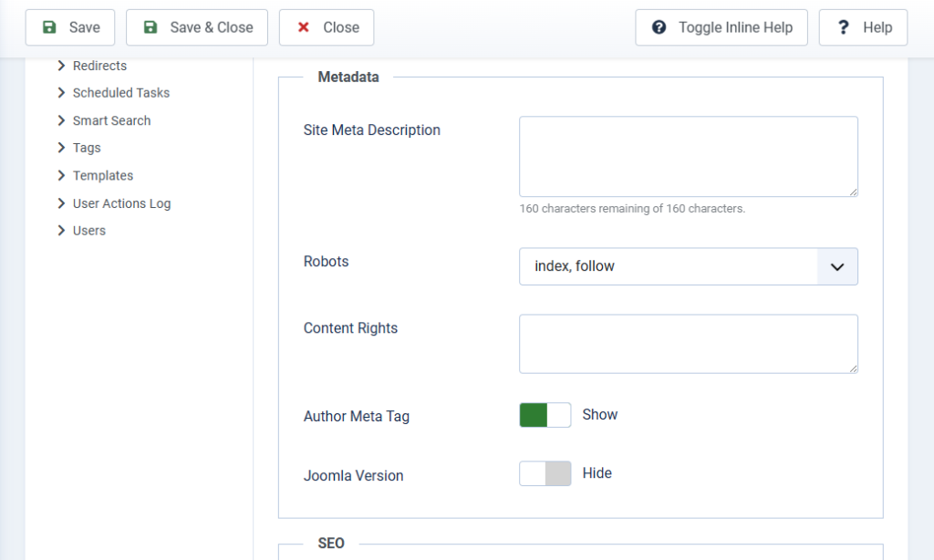
Task: Click the circled question mark on Toggle Inline Help
Action: click(659, 27)
